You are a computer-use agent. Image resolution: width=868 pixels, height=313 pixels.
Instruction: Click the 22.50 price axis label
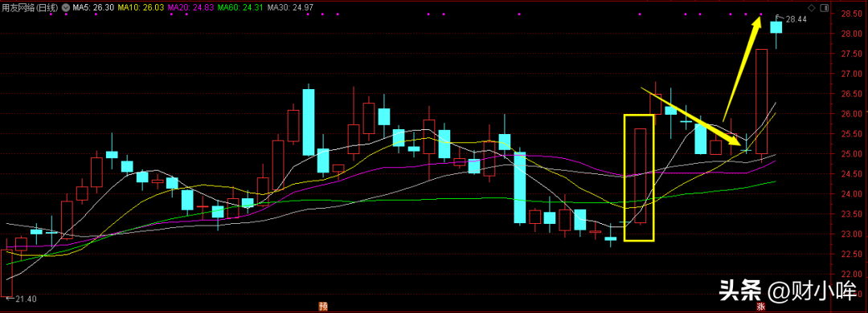click(x=852, y=254)
